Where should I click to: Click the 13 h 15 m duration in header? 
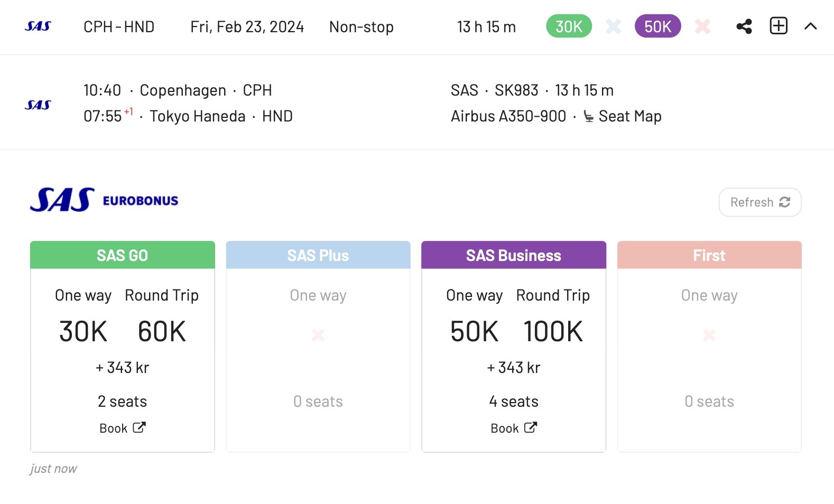pos(486,27)
